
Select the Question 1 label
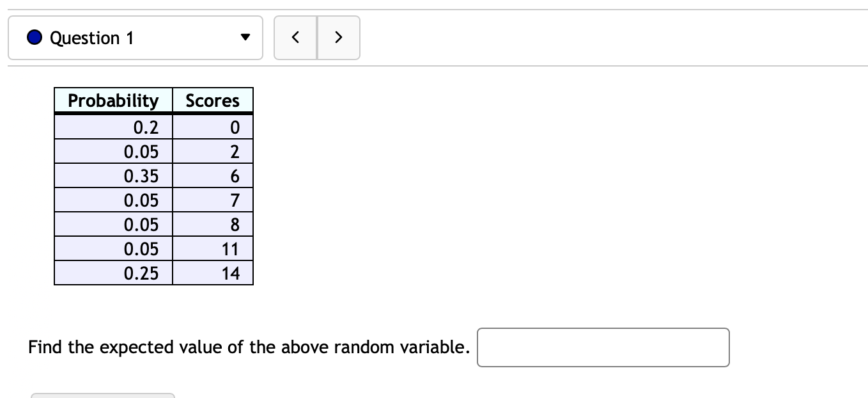pyautogui.click(x=91, y=38)
